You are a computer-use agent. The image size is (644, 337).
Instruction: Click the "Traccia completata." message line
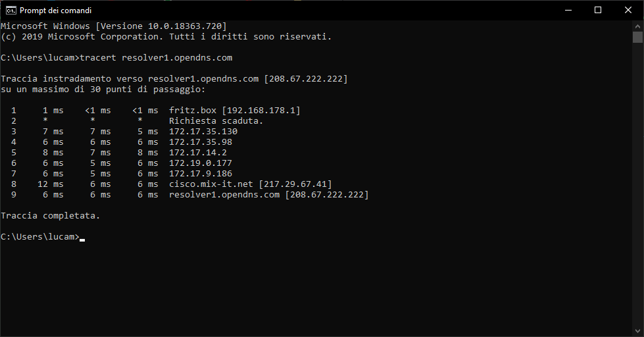51,216
